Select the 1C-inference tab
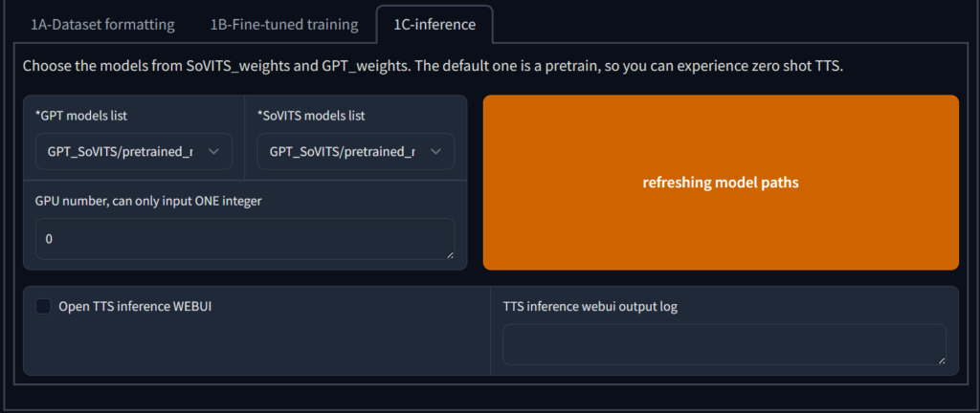This screenshot has height=413, width=980. coord(434,25)
